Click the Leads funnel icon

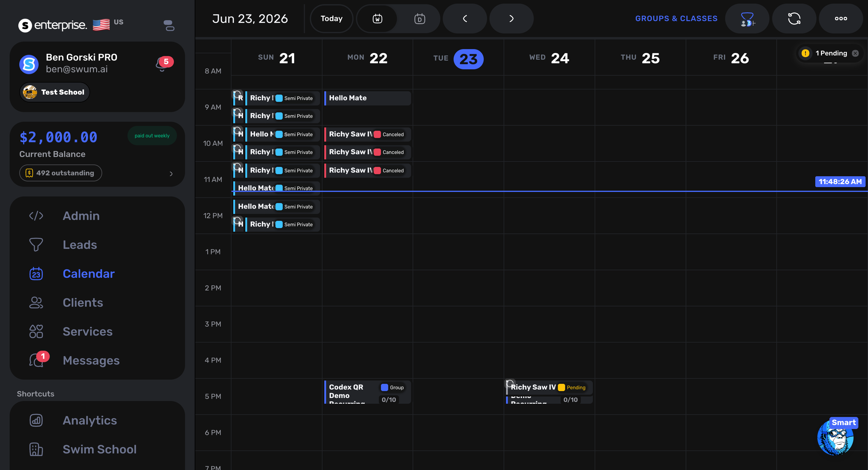(x=36, y=245)
